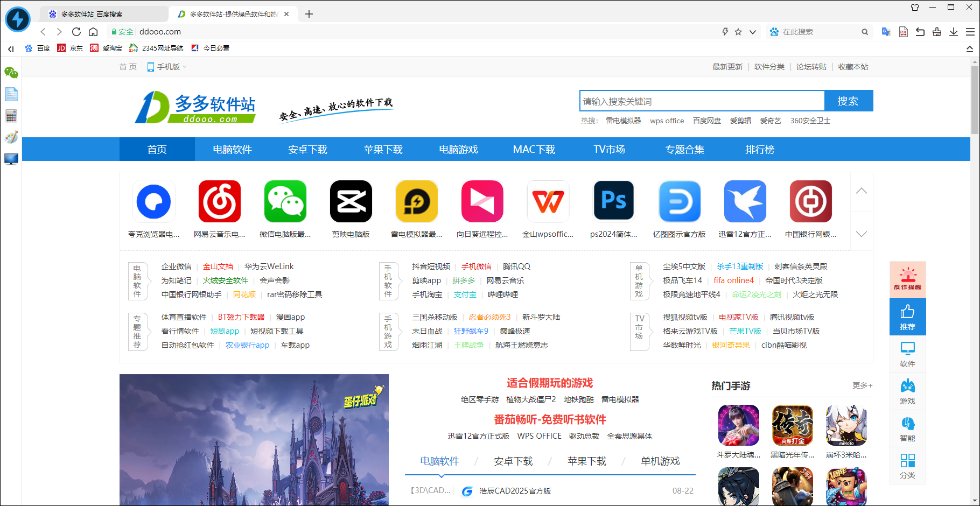Open the document icon in the left sidebar
980x506 pixels.
(x=11, y=94)
